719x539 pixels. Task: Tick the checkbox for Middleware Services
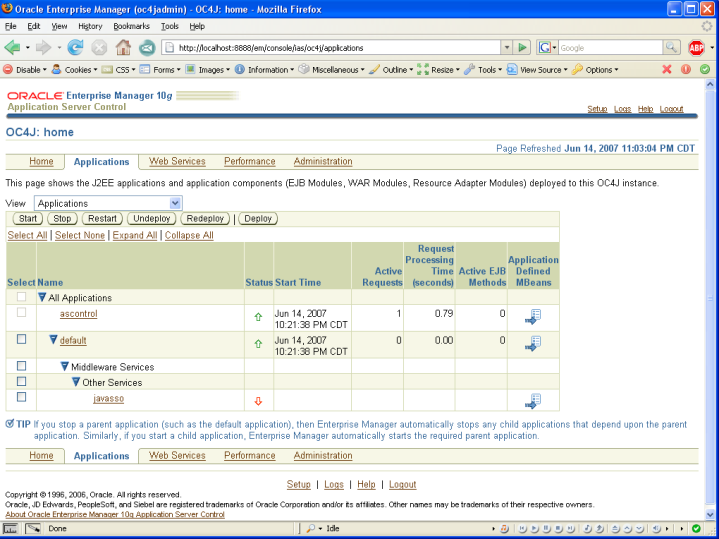pos(21,366)
